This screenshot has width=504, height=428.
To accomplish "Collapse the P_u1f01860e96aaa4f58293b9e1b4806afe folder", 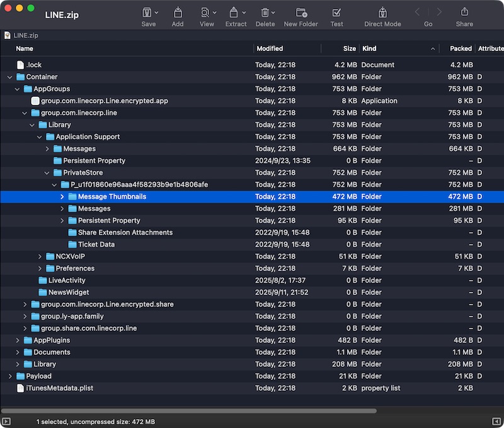I will [54, 185].
